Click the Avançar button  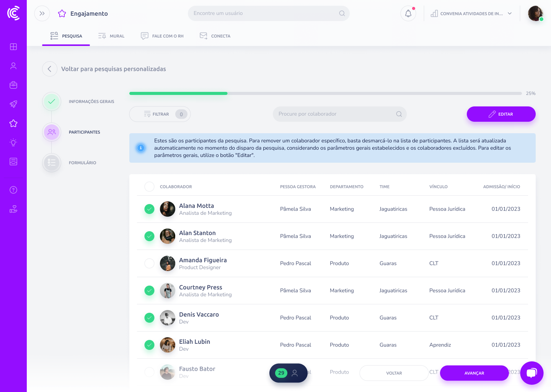pos(474,373)
